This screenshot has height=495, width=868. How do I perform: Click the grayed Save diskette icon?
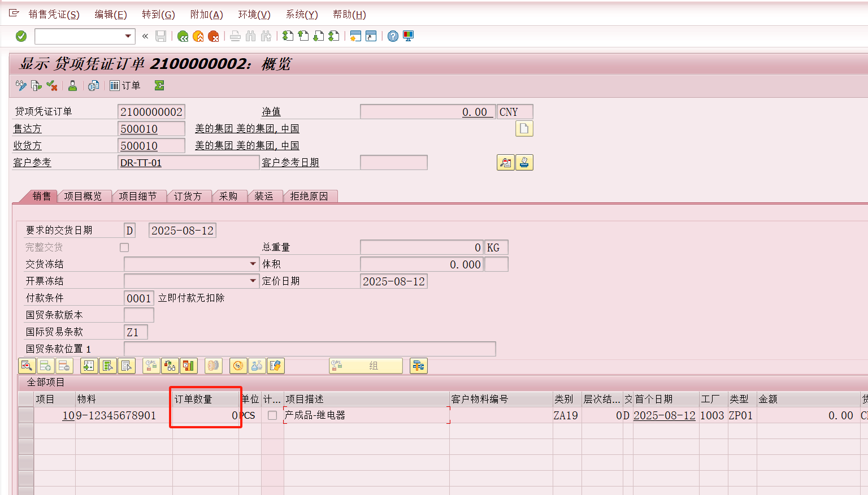[x=161, y=36]
